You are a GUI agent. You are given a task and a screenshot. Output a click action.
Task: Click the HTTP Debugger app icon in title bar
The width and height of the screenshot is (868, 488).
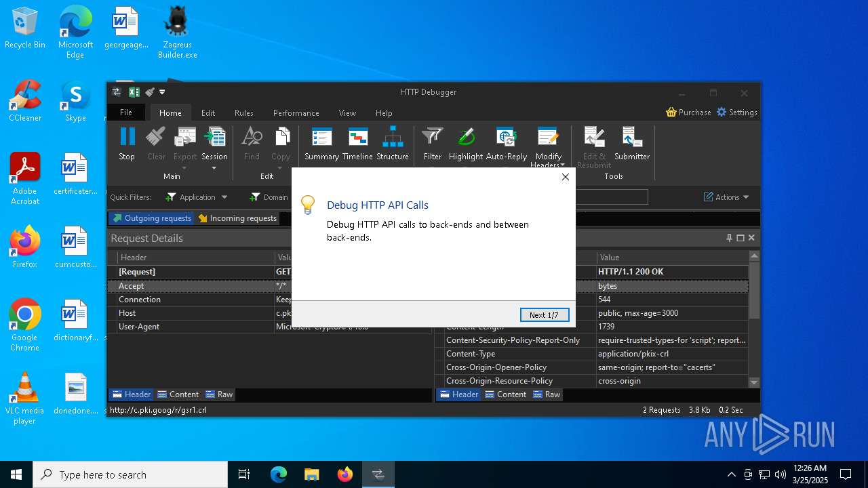(117, 92)
